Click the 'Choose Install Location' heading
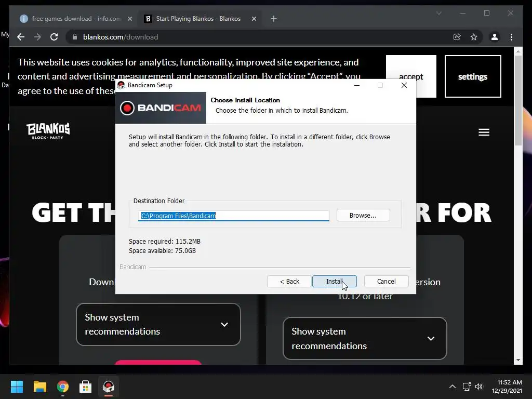The image size is (532, 399). pos(245,100)
